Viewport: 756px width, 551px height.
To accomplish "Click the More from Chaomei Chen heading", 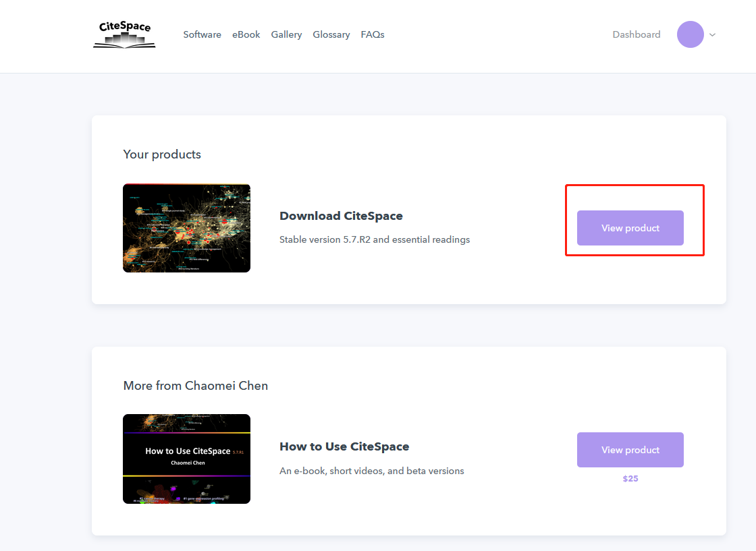I will (195, 386).
